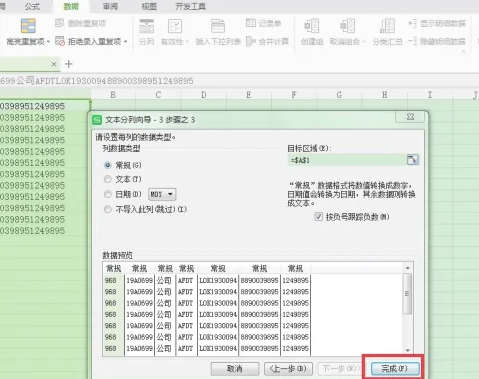Open the MDY date format dropdown
The width and height of the screenshot is (479, 379).
[x=162, y=194]
